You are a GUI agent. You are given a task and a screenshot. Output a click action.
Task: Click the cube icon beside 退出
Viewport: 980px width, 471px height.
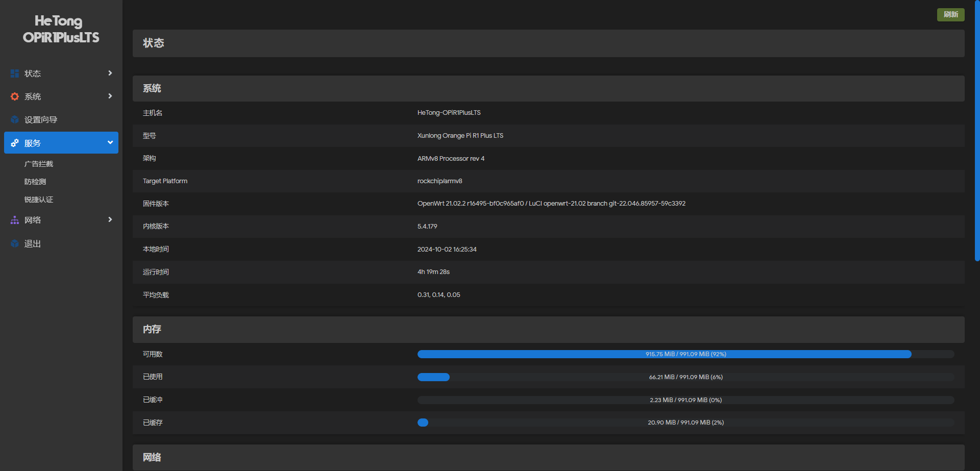pyautogui.click(x=15, y=243)
